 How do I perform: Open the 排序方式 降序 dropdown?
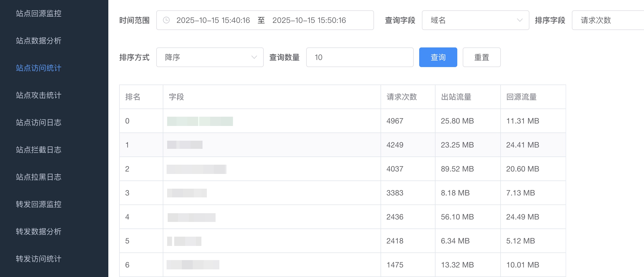pos(210,57)
